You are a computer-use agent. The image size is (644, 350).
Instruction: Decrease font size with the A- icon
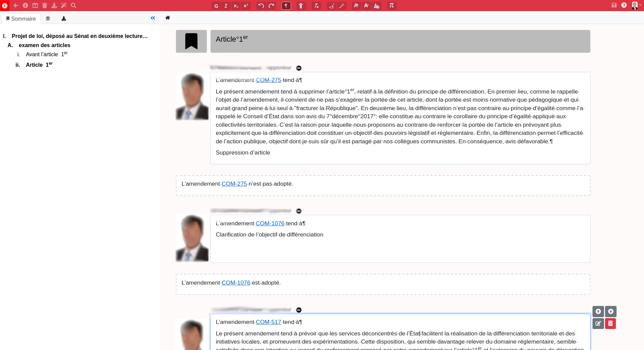coord(367,6)
